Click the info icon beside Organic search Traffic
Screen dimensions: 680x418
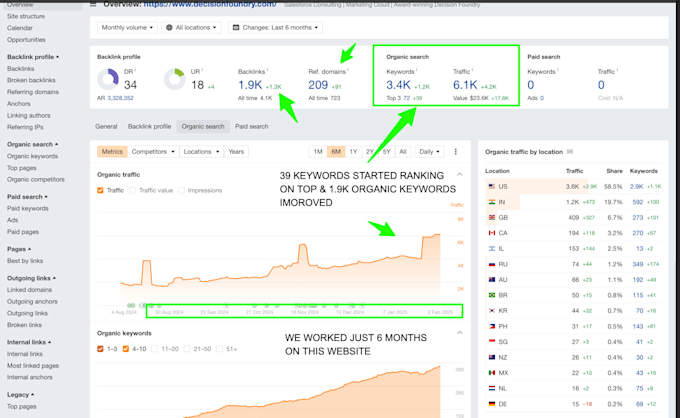pyautogui.click(x=472, y=69)
